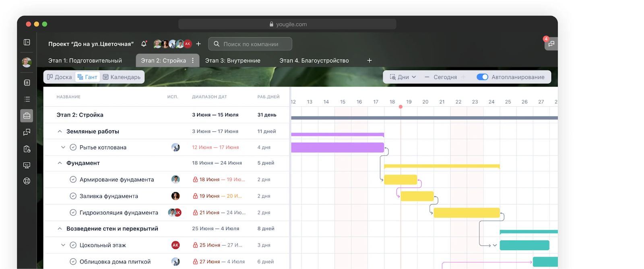644x269 pixels.
Task: Add a project member with plus button
Action: pos(198,44)
